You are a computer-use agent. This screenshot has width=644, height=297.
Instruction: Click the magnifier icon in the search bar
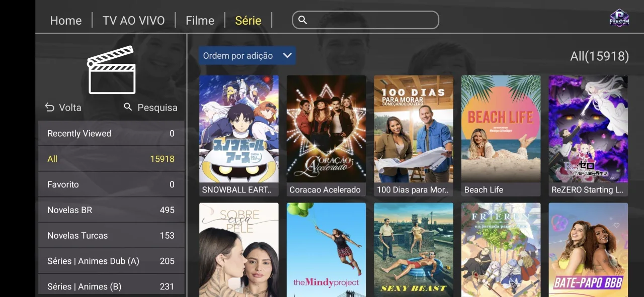pyautogui.click(x=302, y=20)
